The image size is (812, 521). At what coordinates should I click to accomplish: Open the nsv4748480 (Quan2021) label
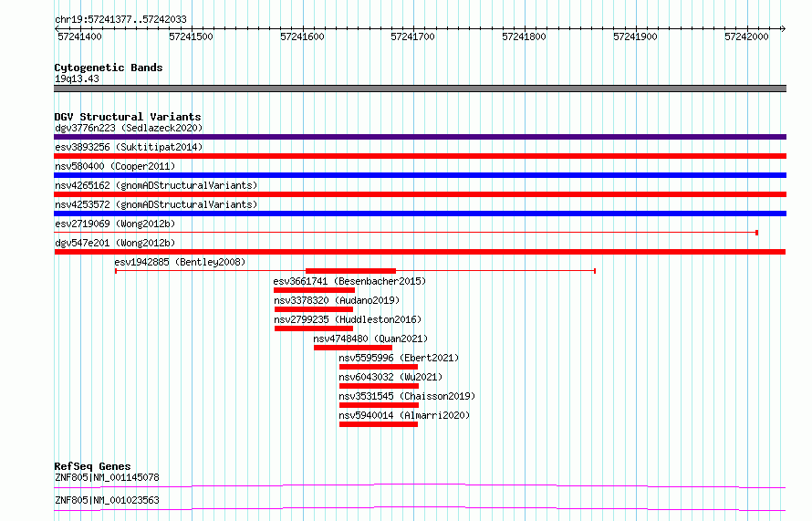click(x=370, y=339)
